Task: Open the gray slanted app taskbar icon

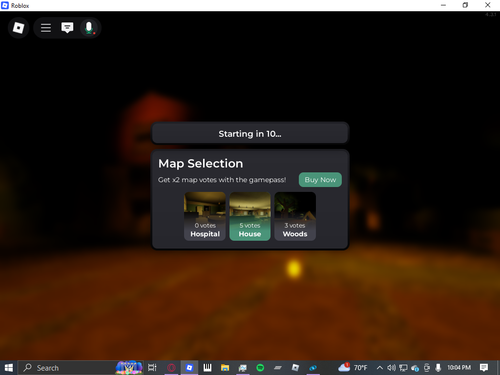Action: coord(278,368)
